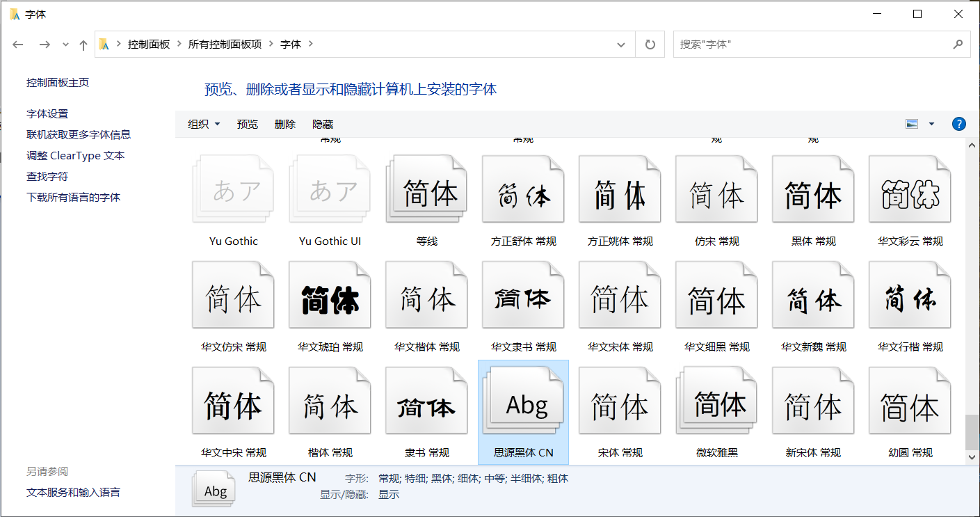Click the scrollbar up arrow
This screenshot has height=517, width=980.
pyautogui.click(x=972, y=145)
